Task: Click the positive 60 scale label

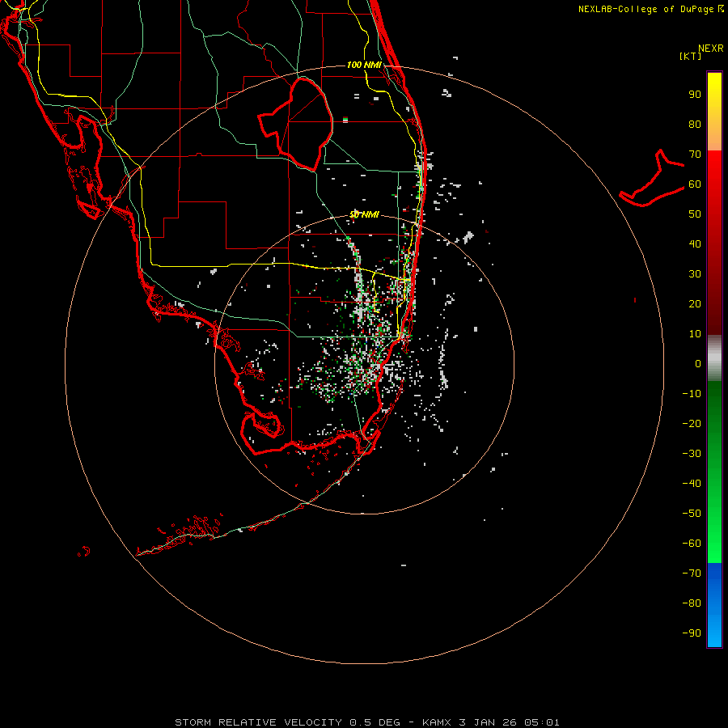Action: click(x=695, y=184)
